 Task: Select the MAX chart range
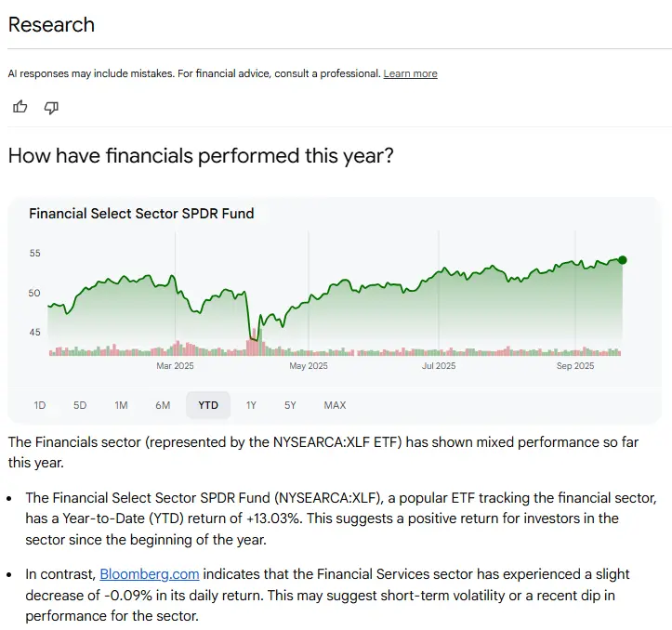[x=335, y=405]
